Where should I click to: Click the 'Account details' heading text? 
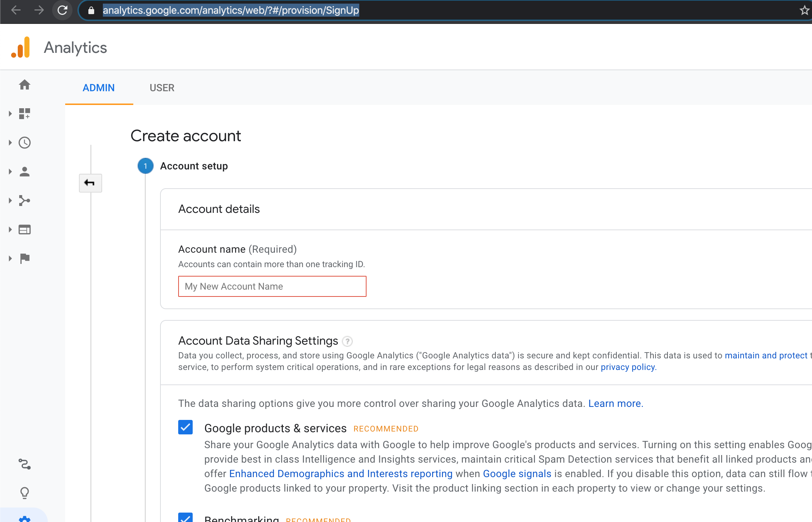[219, 209]
